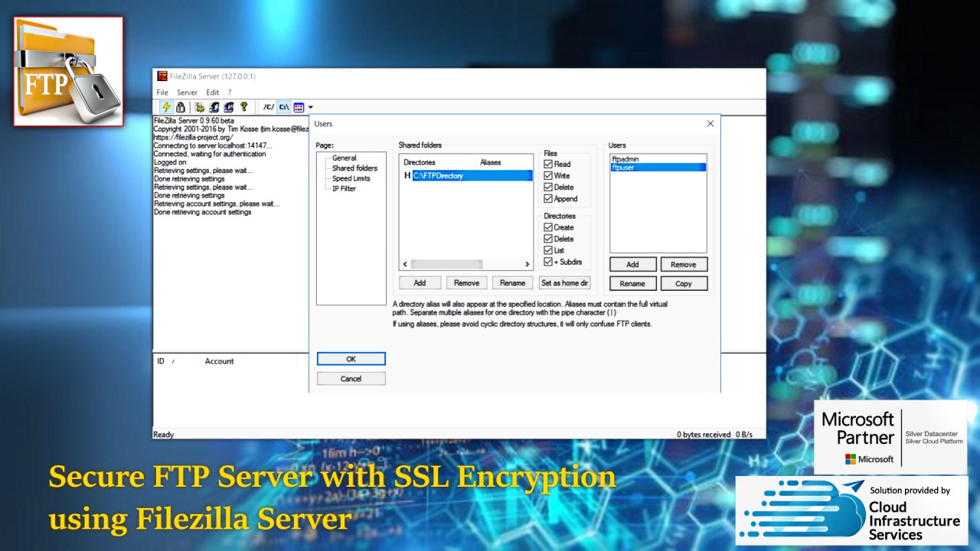Confirm the dialog with OK
The width and height of the screenshot is (980, 551).
[x=351, y=359]
